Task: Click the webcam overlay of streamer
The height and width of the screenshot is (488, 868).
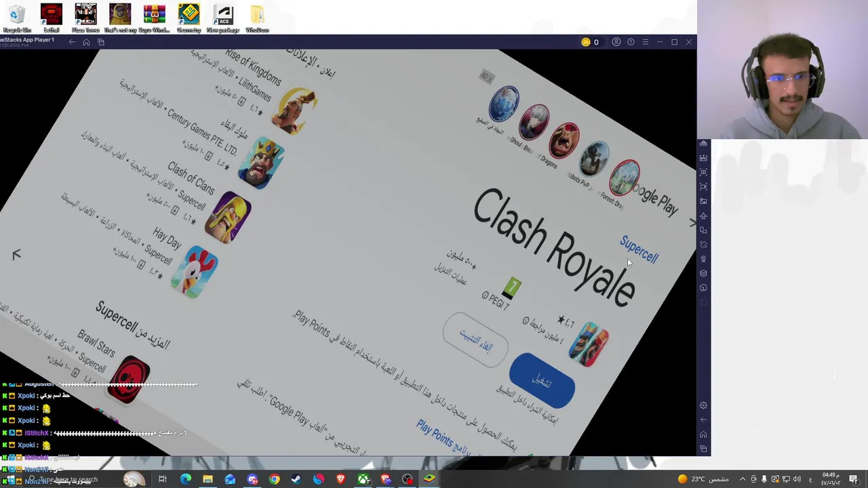Action: [783, 69]
